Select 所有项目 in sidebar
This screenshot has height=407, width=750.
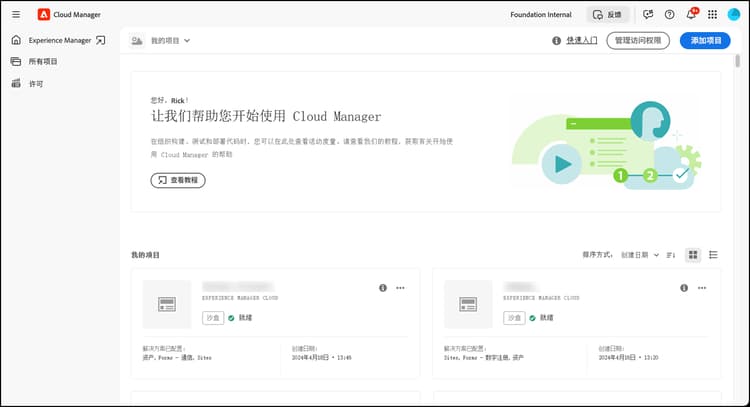[43, 61]
